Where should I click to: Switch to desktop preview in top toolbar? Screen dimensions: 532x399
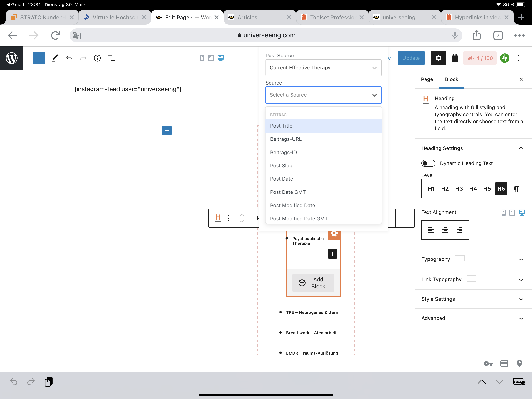(x=221, y=58)
